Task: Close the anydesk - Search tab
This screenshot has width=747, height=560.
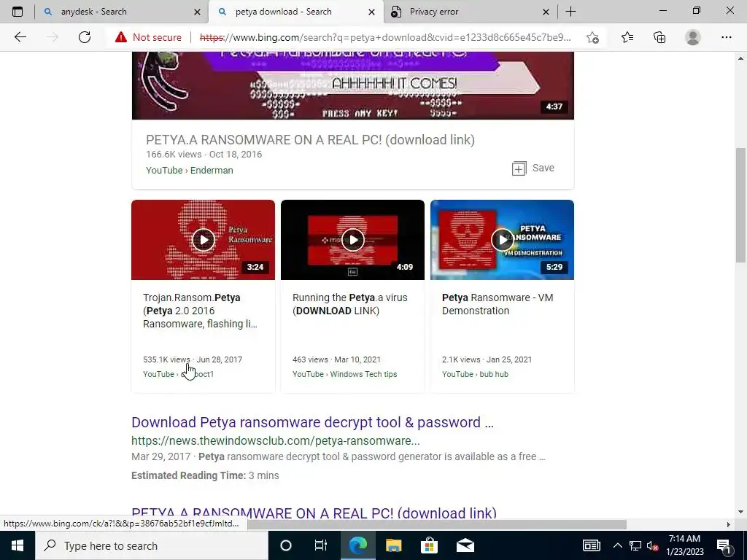Action: tap(197, 12)
